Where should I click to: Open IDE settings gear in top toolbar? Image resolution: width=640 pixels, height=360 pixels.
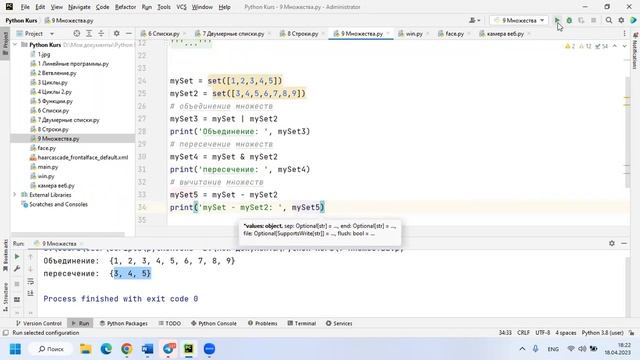[x=621, y=20]
